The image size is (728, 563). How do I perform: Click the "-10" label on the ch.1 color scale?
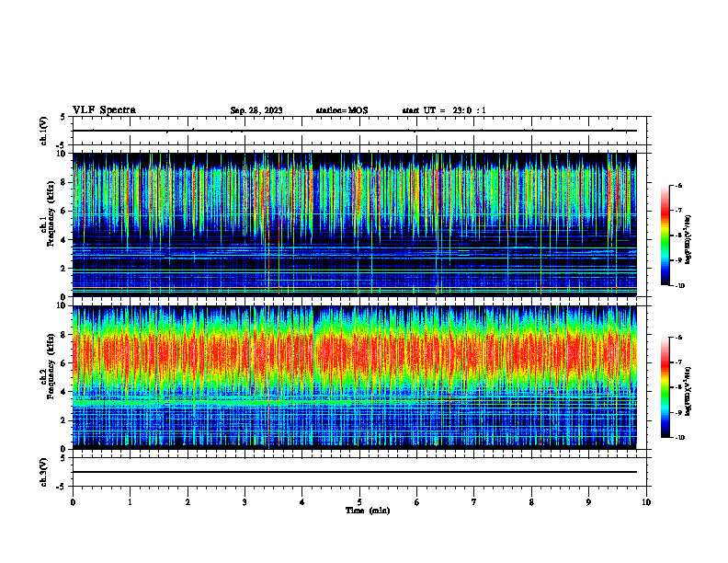click(x=679, y=286)
